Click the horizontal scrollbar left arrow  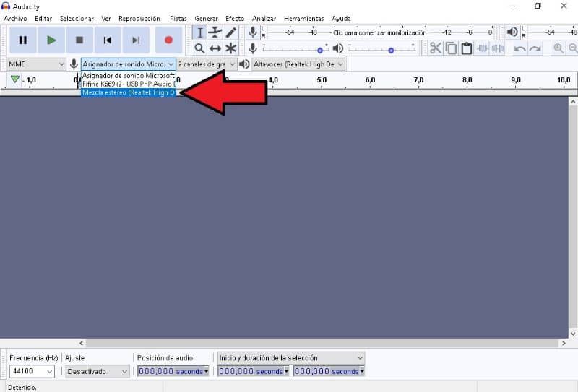coord(82,343)
